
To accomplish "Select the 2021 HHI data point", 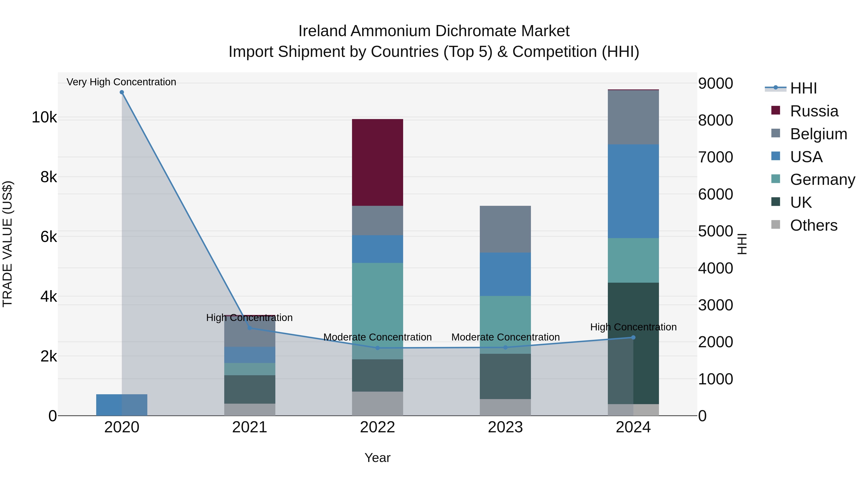I will point(250,328).
